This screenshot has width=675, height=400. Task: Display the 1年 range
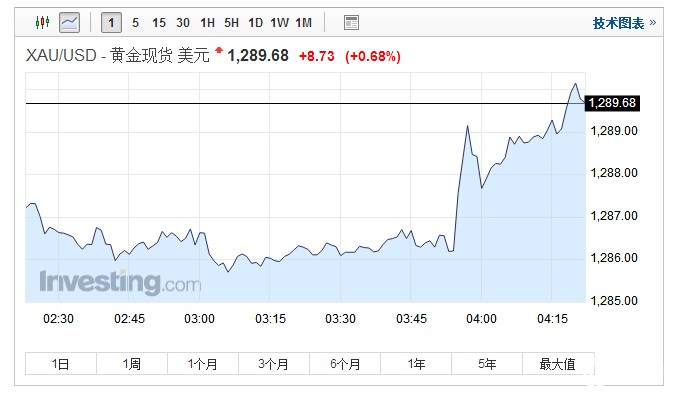pos(416,364)
